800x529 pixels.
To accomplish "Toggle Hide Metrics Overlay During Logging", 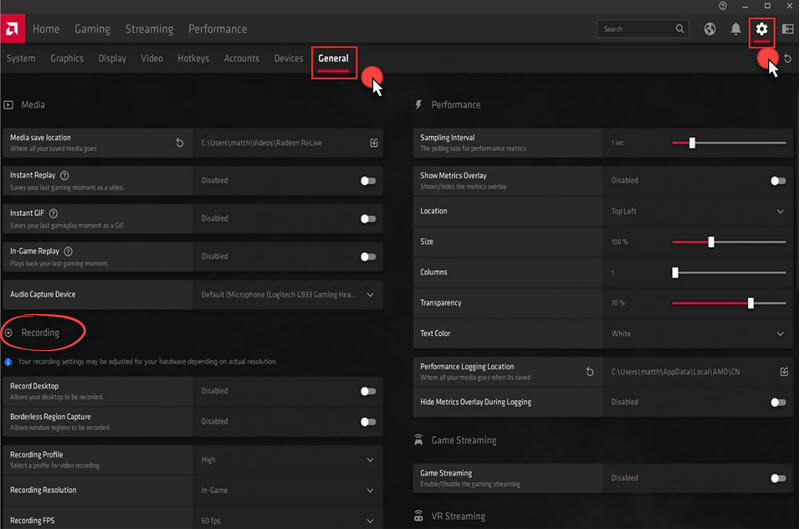I will pyautogui.click(x=778, y=402).
